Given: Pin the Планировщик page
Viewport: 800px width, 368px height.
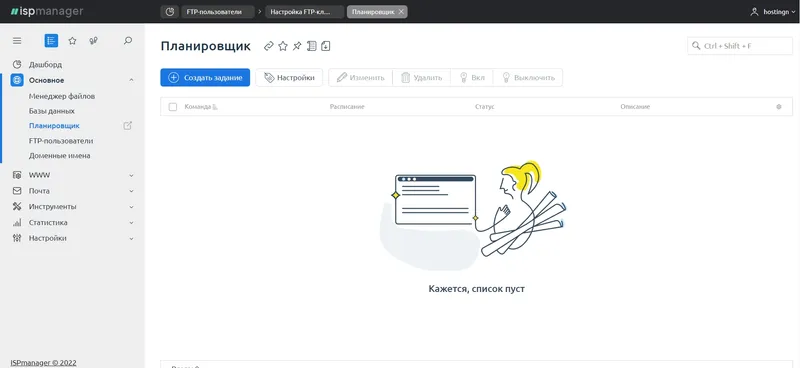Looking at the screenshot, I should click(x=297, y=46).
